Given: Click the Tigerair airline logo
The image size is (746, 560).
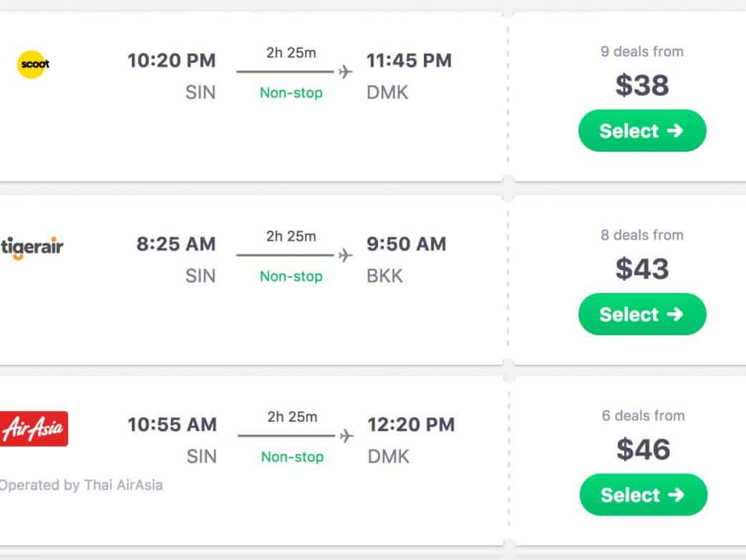Looking at the screenshot, I should click(x=32, y=248).
